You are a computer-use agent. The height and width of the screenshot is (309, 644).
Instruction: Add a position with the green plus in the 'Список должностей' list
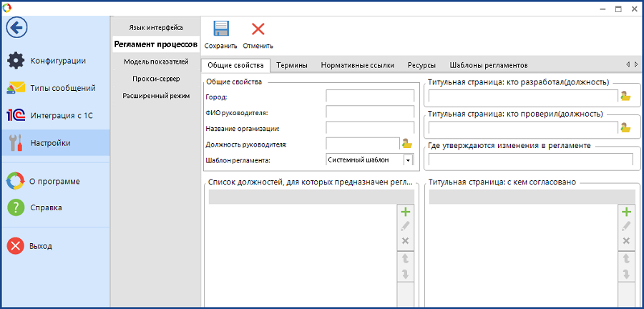[x=405, y=212]
